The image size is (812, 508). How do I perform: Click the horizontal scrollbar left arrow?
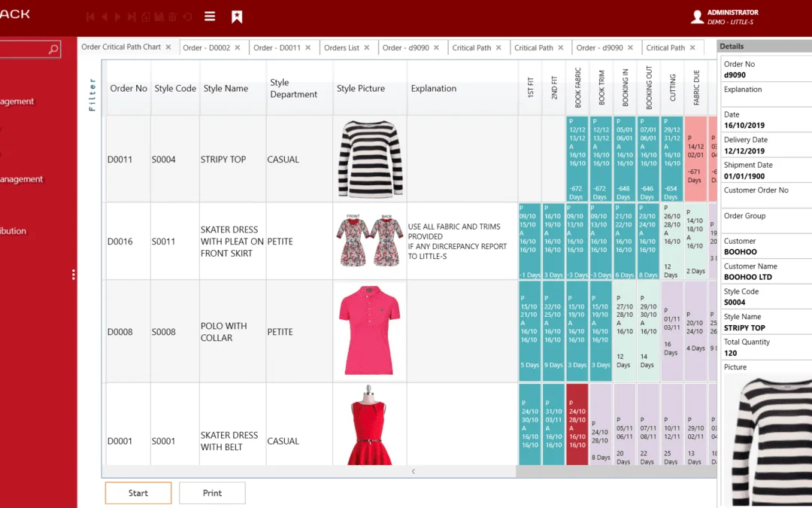[413, 471]
